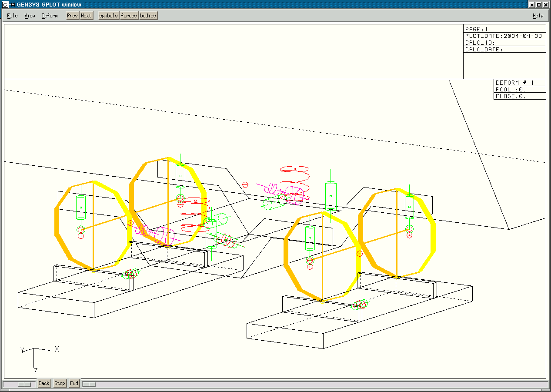Stop the deformation animation
The height and width of the screenshot is (392, 551).
click(x=60, y=383)
